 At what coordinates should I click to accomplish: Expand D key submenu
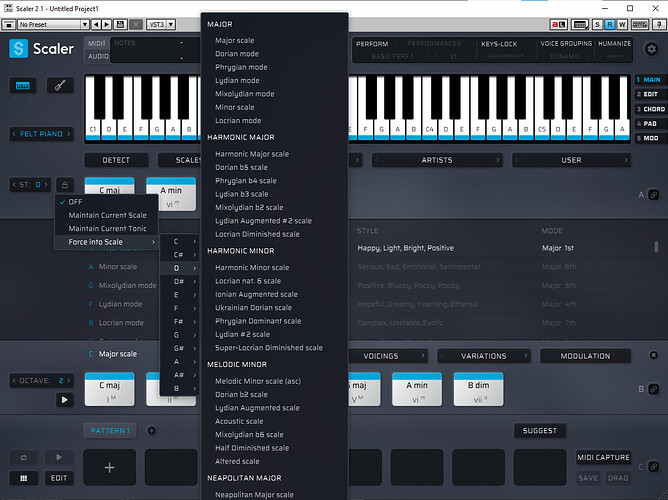pyautogui.click(x=179, y=268)
